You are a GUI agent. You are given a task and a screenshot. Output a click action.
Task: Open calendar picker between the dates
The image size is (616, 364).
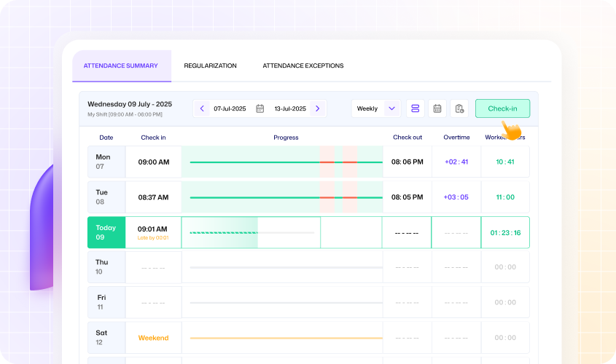pos(260,108)
